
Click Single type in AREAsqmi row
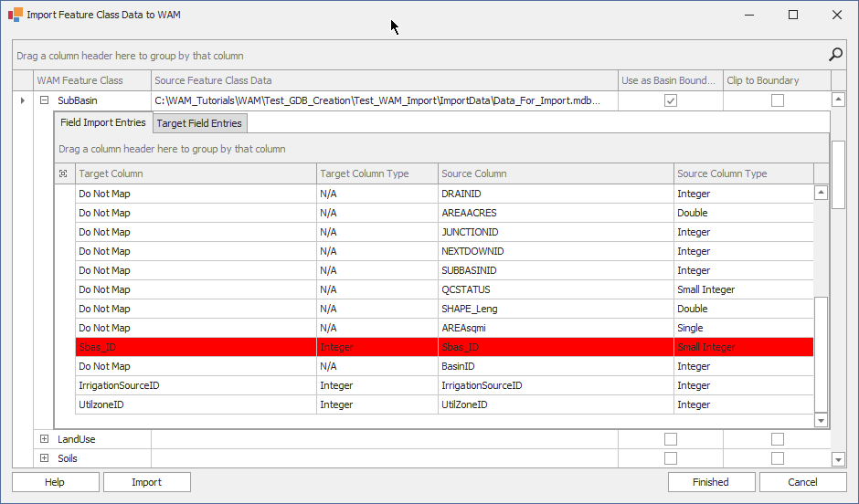(744, 328)
